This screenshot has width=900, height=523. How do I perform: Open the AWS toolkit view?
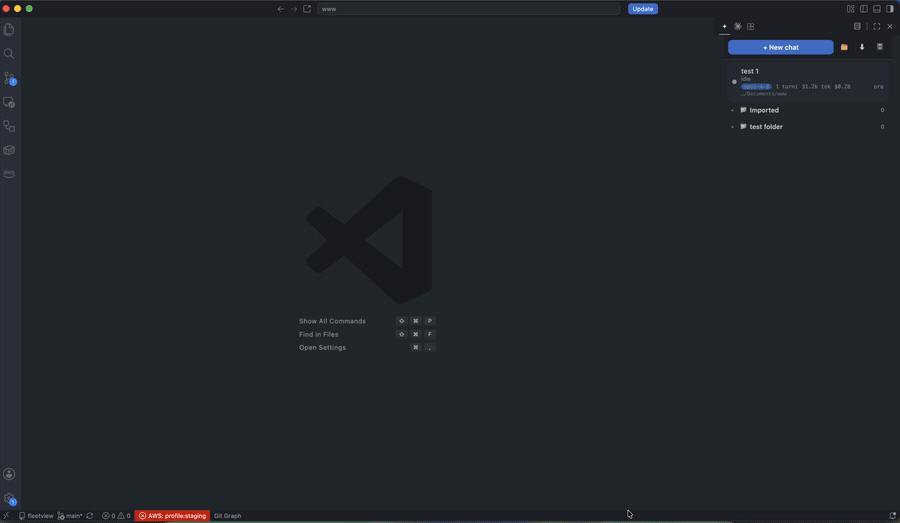9,173
